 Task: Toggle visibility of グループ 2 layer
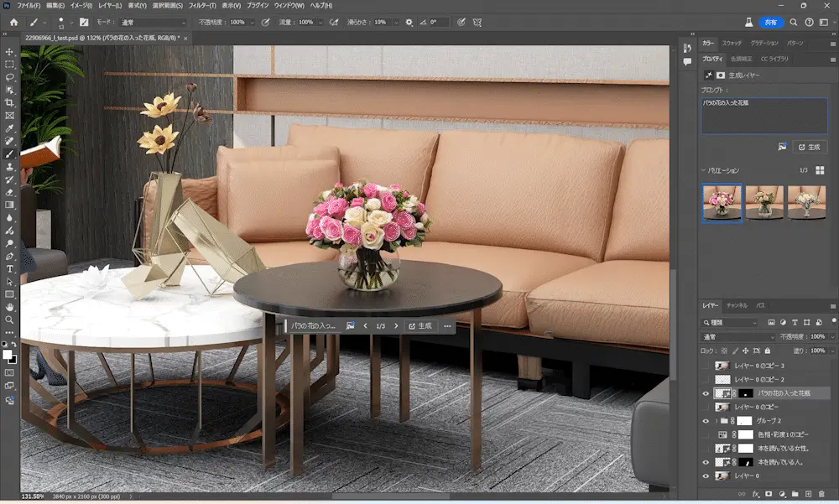pyautogui.click(x=706, y=421)
